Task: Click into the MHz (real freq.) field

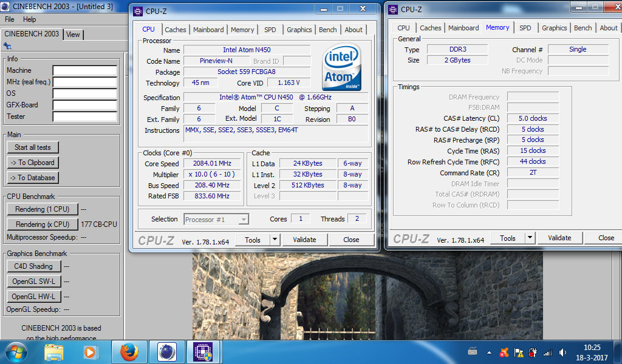Action: [85, 82]
